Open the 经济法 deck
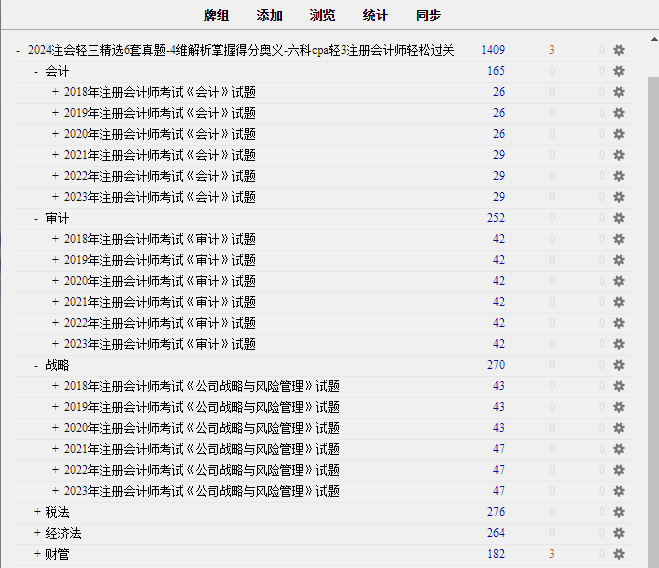The height and width of the screenshot is (568, 659). tap(63, 534)
